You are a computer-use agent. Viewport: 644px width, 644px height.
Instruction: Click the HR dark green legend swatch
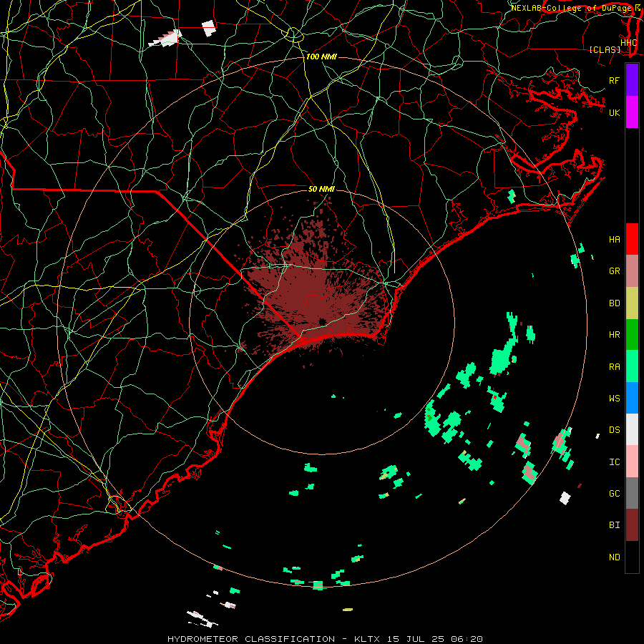click(632, 335)
